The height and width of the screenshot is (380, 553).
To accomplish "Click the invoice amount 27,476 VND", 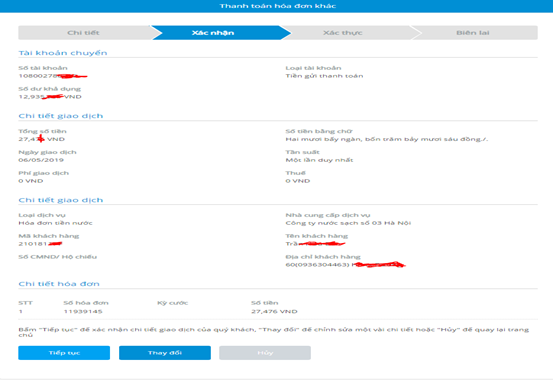I will click(274, 312).
